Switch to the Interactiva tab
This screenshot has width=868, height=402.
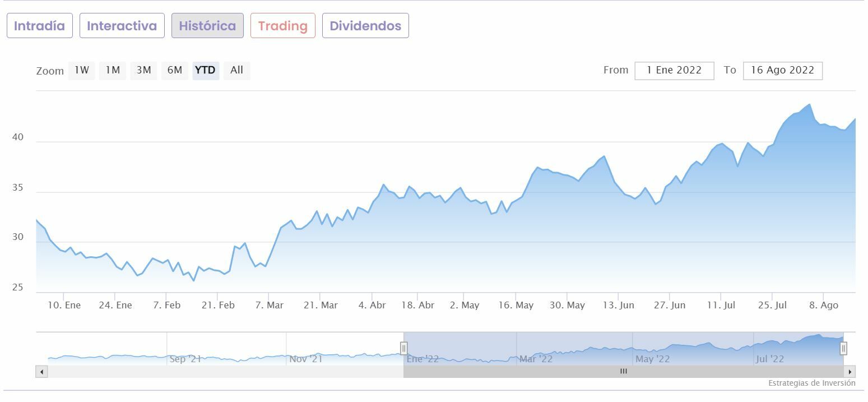coord(122,26)
